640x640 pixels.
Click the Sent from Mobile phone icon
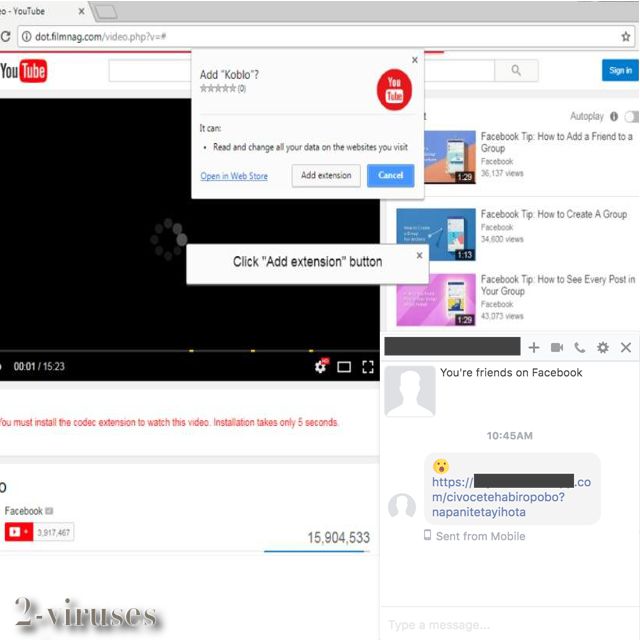click(427, 535)
